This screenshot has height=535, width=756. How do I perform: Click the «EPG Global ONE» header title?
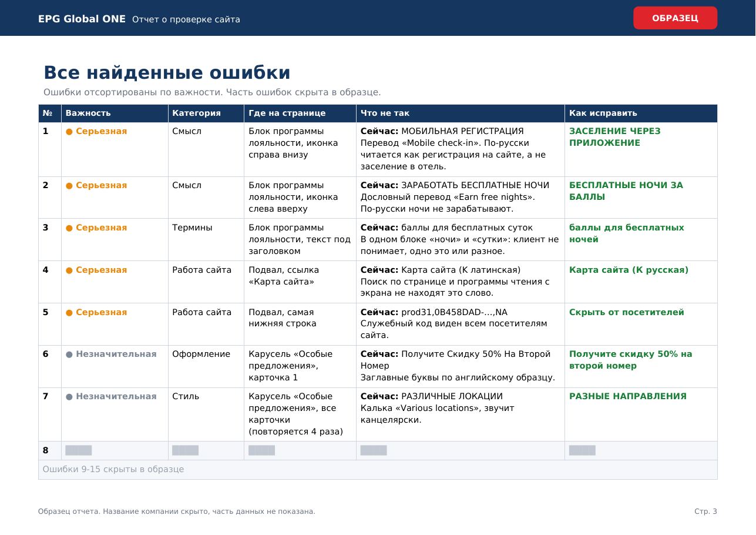[82, 19]
